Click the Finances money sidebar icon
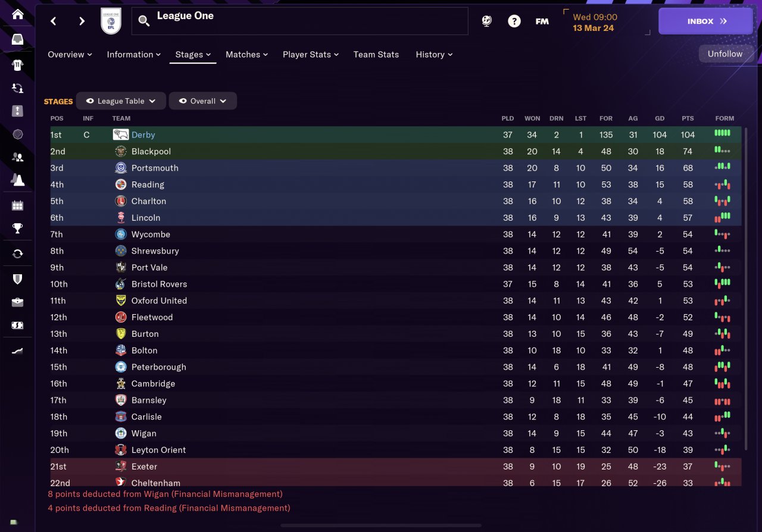This screenshot has width=762, height=532. pos(18,326)
